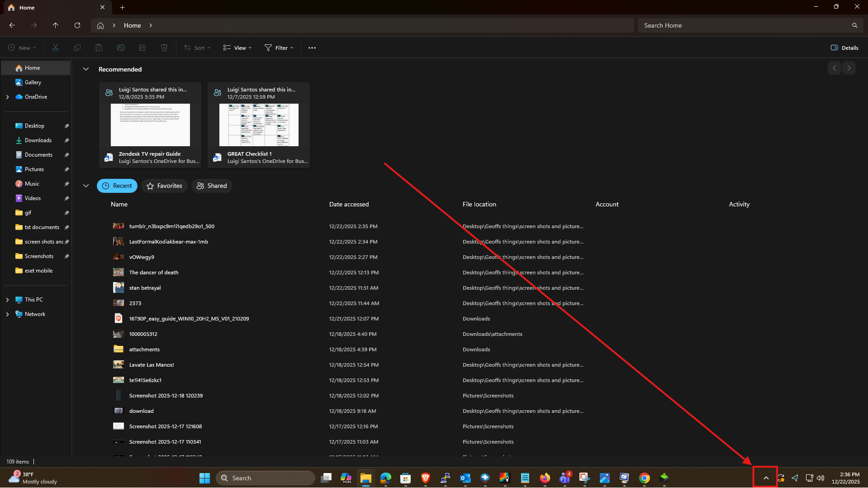Select the Recent tab
Image resolution: width=868 pixels, height=488 pixels.
pyautogui.click(x=117, y=186)
